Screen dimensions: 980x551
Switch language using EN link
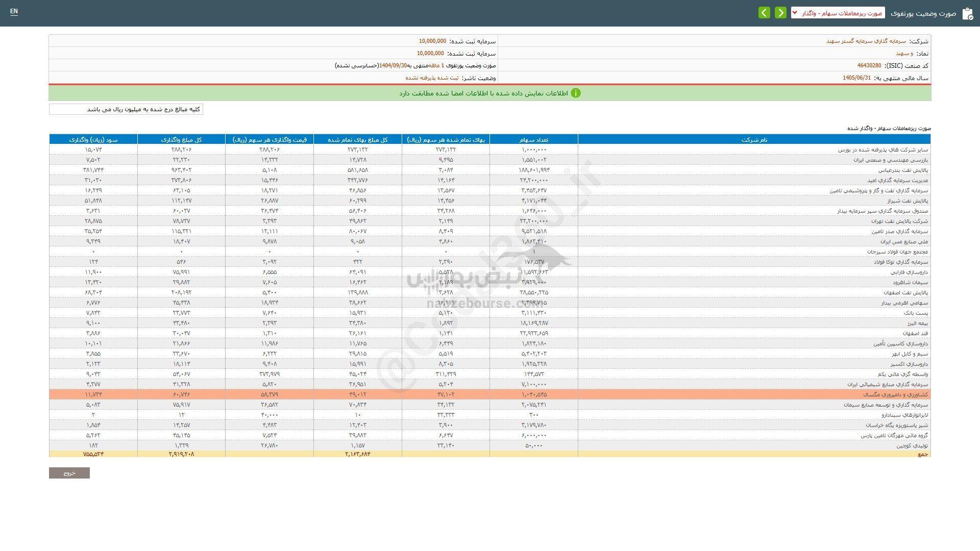point(14,11)
